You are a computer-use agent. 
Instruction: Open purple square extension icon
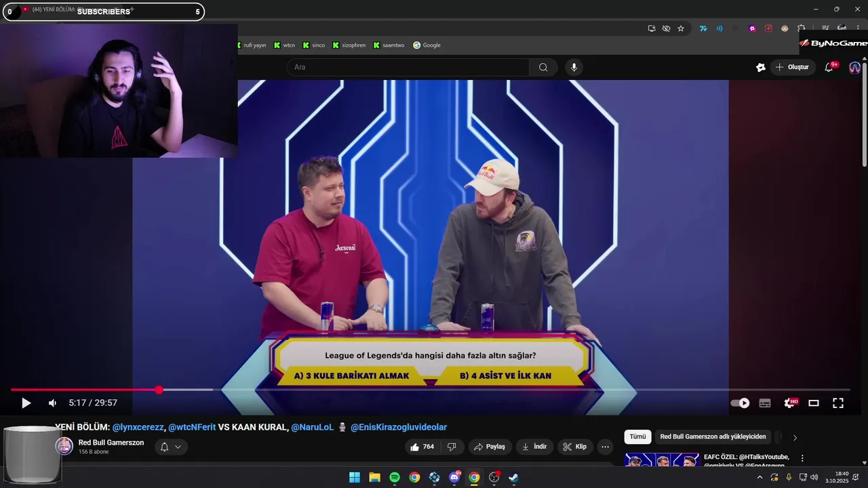click(752, 28)
